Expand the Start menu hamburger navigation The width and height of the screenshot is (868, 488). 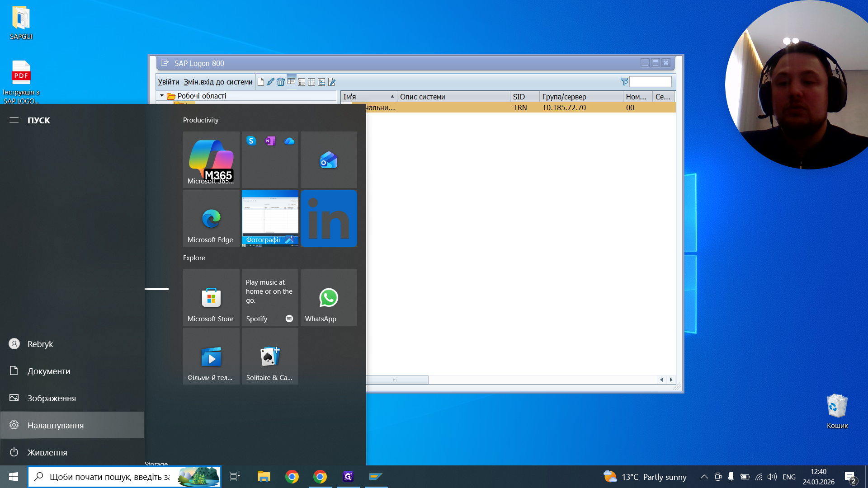tap(14, 120)
